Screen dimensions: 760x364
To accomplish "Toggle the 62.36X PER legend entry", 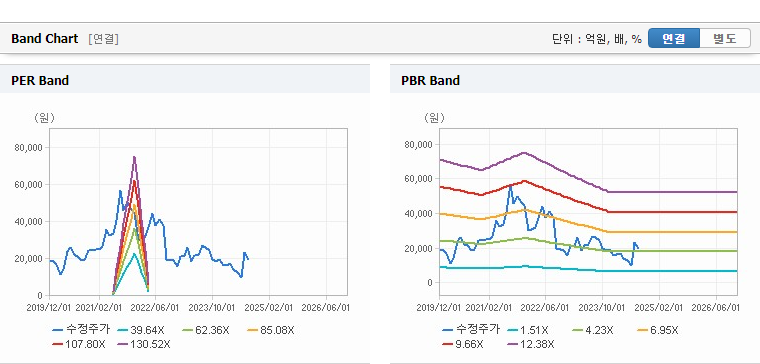I will pyautogui.click(x=206, y=331).
